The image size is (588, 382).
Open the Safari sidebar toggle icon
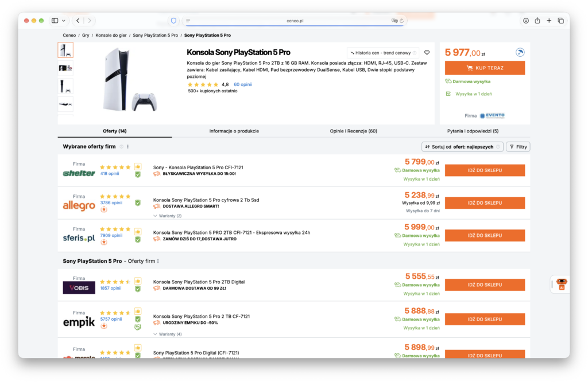pos(55,21)
